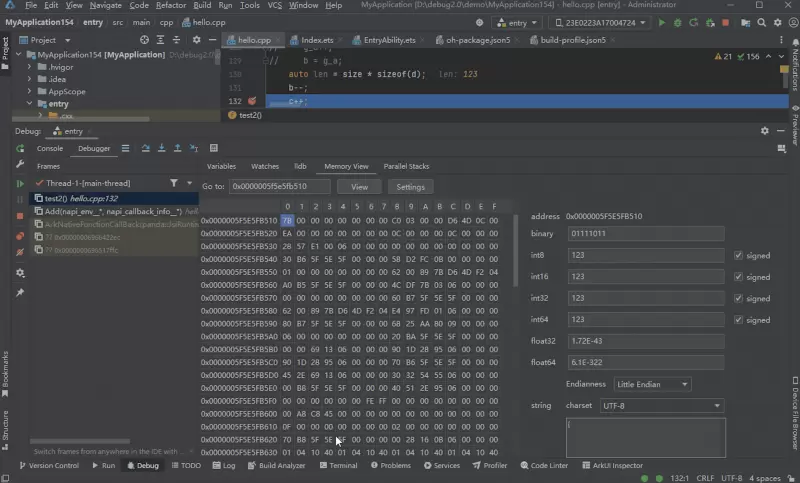Click the View button next to Go to
This screenshot has height=483, width=800.
359,186
